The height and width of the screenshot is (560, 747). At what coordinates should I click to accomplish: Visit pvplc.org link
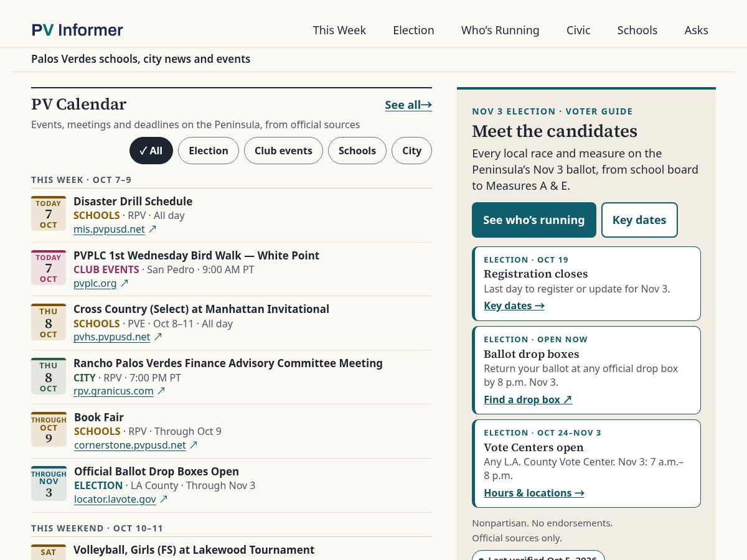pos(95,283)
